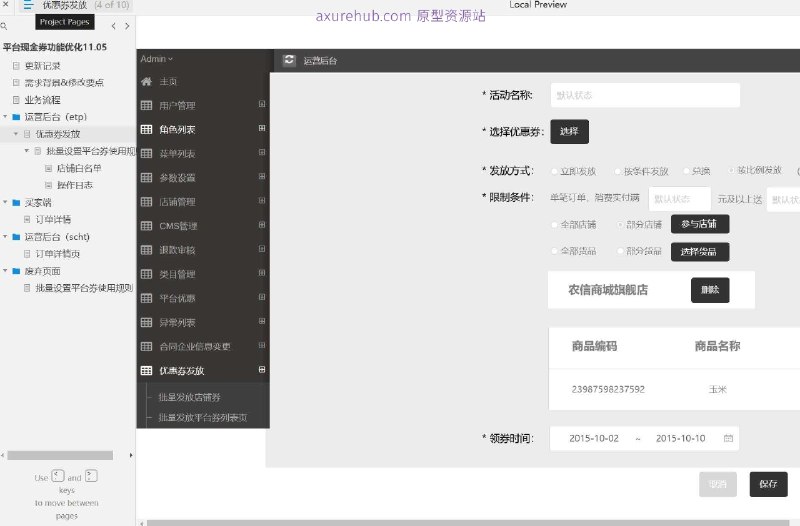The image size is (800, 526).
Task: Expand the 用户管理 plus toggle
Action: click(x=262, y=104)
